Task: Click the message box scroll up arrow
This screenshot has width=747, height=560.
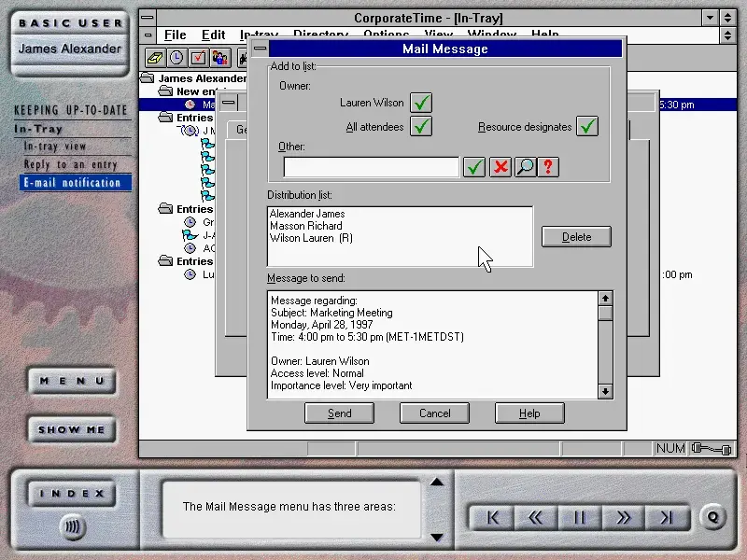Action: coord(605,299)
